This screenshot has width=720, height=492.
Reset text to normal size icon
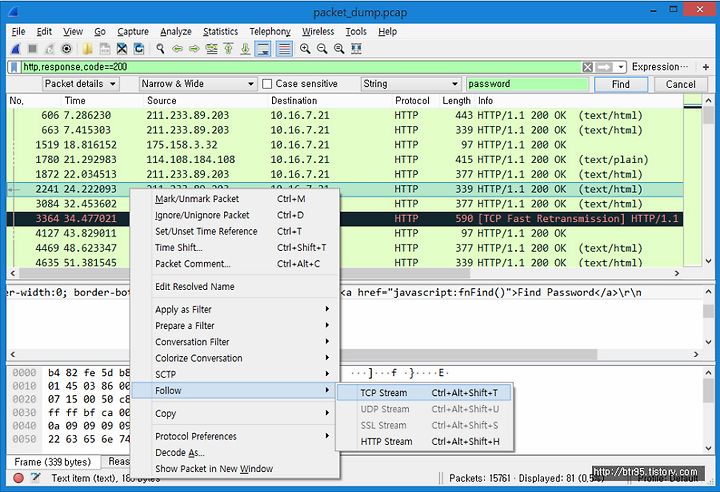pyautogui.click(x=339, y=49)
